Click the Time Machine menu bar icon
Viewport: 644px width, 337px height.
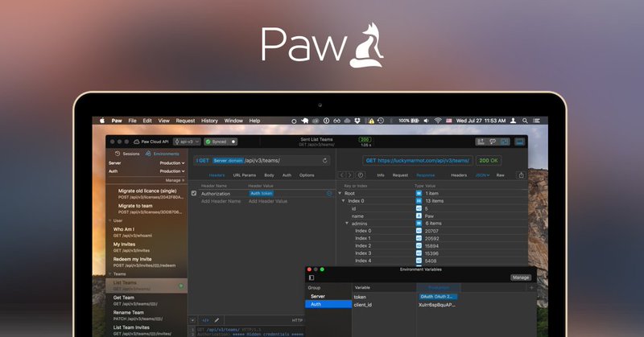coord(381,121)
